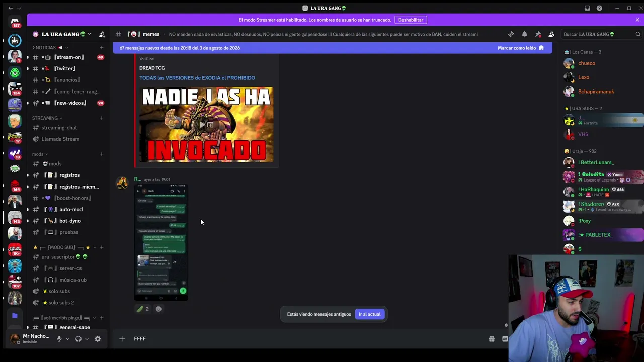
Task: Open Discord direct messages home icon
Action: pyautogui.click(x=15, y=23)
